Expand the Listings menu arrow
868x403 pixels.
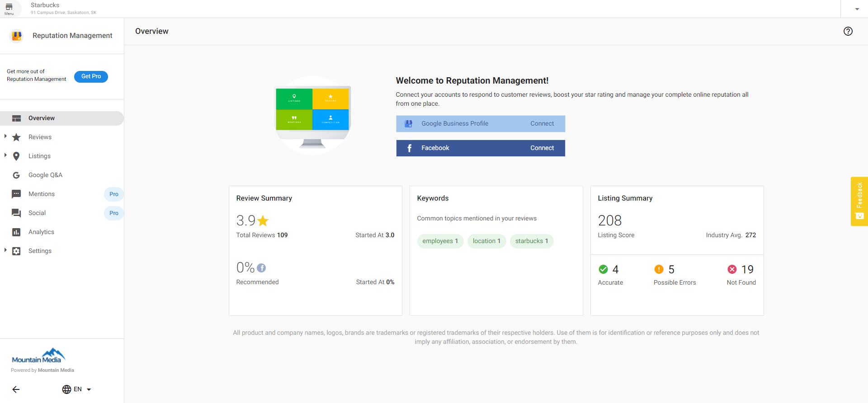(x=5, y=155)
